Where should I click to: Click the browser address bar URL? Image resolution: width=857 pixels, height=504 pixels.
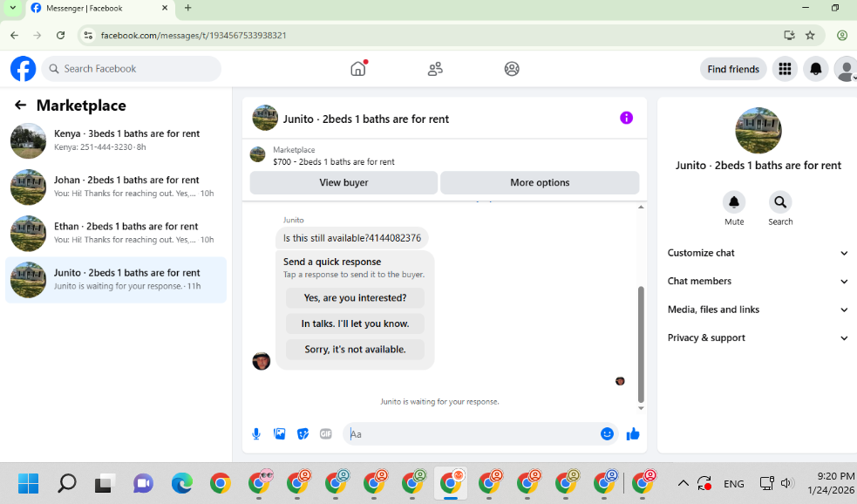194,36
